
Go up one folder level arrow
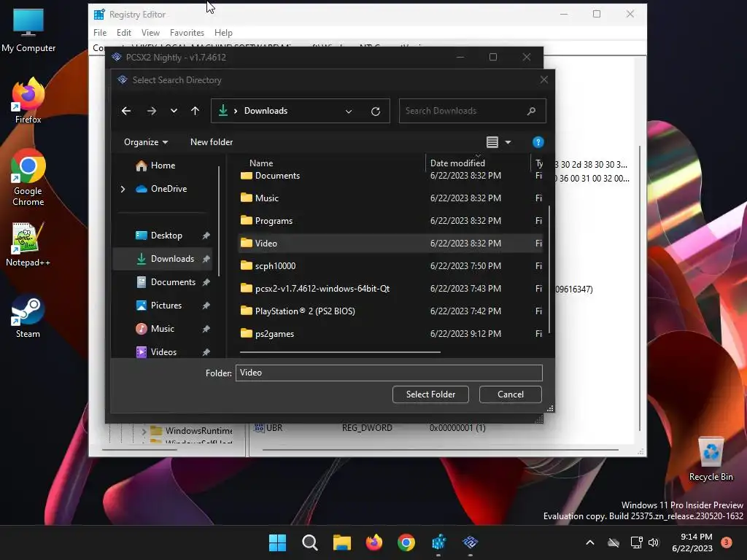tap(195, 111)
